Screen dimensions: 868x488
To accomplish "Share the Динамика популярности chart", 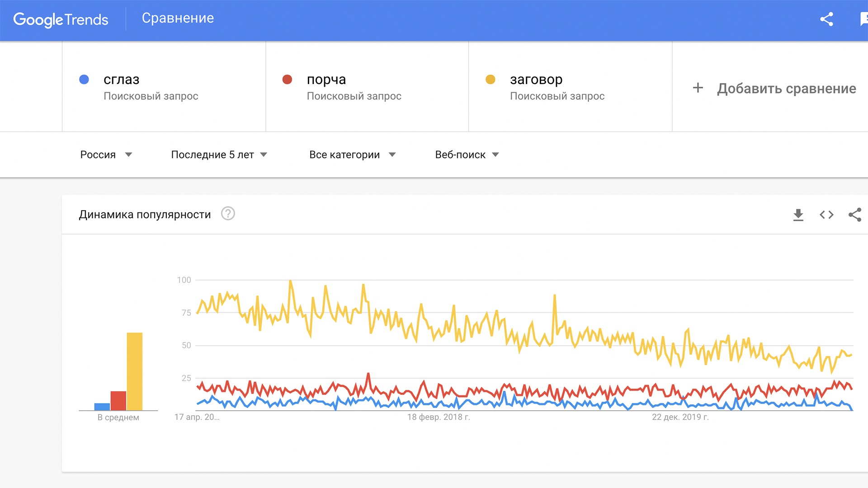I will click(855, 215).
